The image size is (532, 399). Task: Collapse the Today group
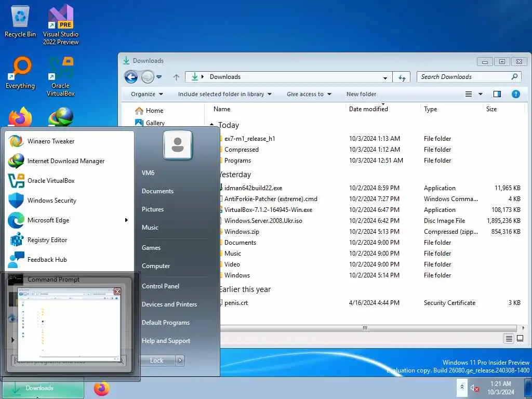(x=212, y=125)
